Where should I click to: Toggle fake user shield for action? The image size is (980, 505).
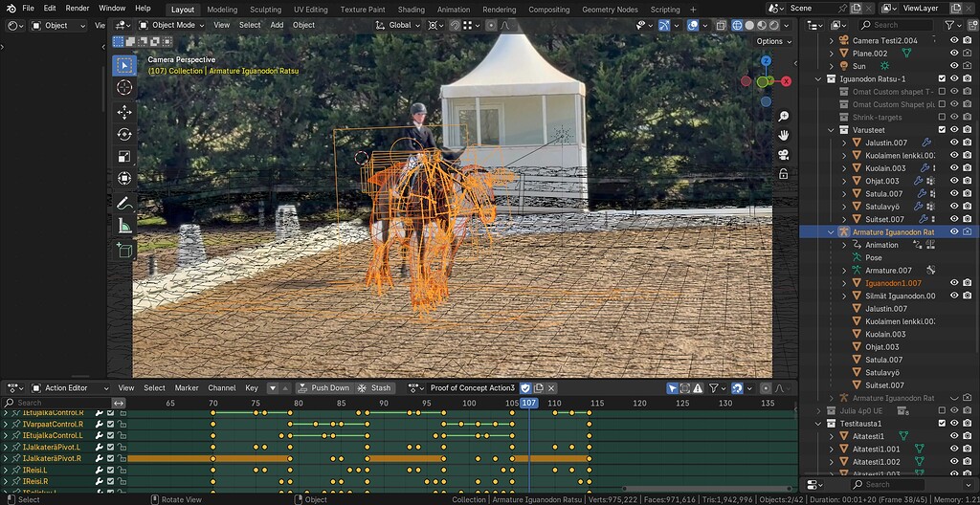coord(525,388)
